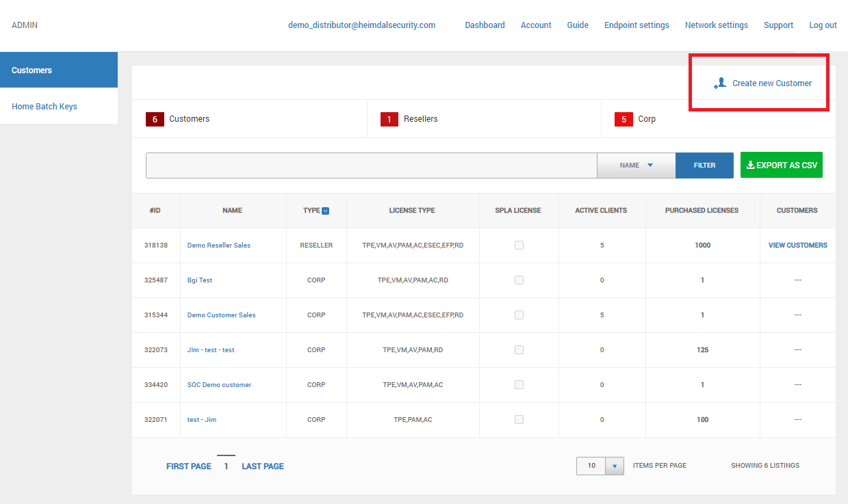Toggle SPLA license checkbox for test - Jim
Image resolution: width=848 pixels, height=504 pixels.
[519, 419]
